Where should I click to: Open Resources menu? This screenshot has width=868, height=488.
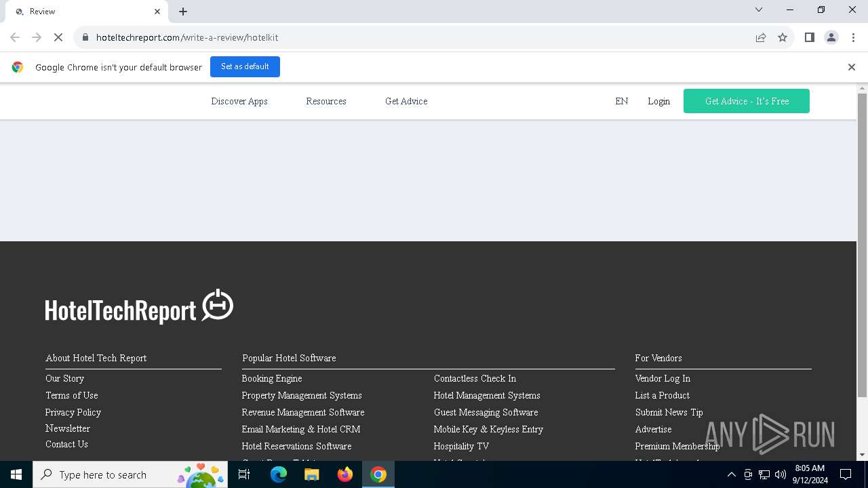(326, 101)
